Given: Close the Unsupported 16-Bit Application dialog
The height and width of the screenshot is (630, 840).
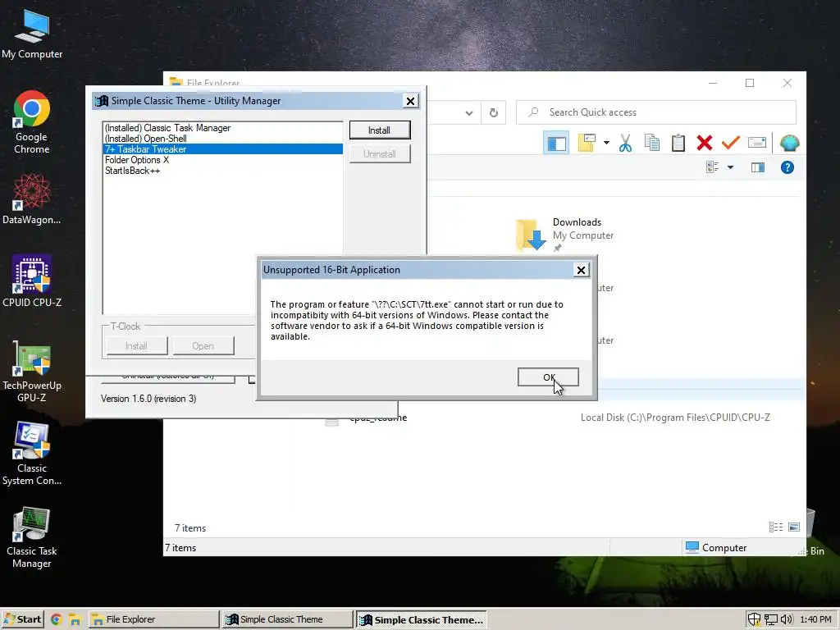Looking at the screenshot, I should 581,270.
